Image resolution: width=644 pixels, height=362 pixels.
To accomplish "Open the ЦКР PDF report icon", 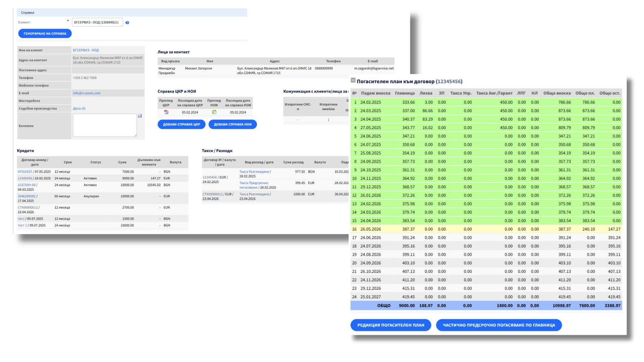I will click(x=166, y=112).
